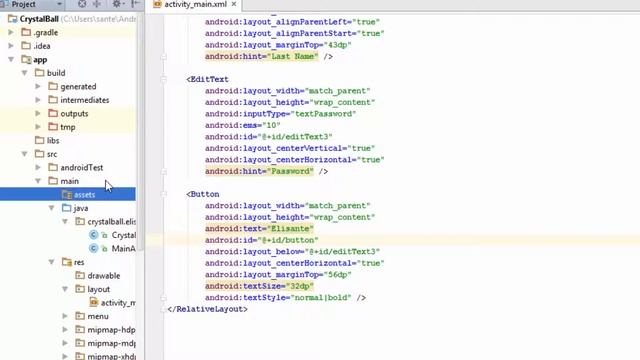Viewport: 640px width, 360px height.
Task: Click the project tree vertical scrollbar
Action: point(140,131)
